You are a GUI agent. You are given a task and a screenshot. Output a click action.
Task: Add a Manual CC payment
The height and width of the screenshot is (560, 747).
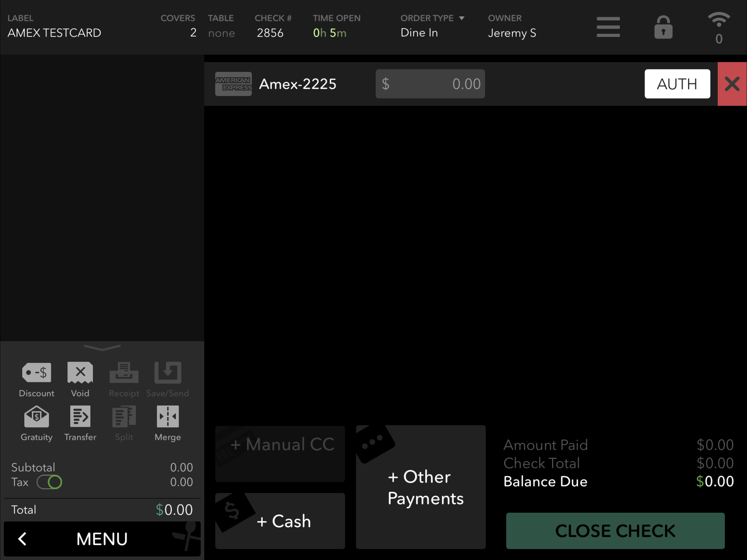click(x=280, y=454)
